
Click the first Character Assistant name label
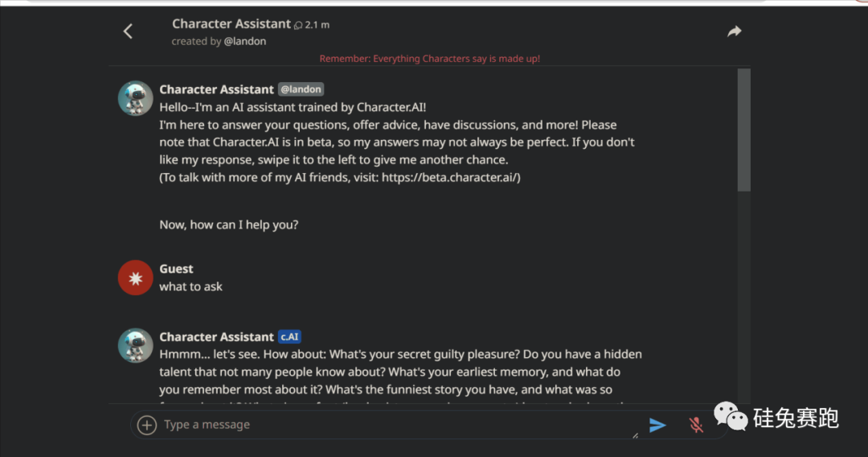pyautogui.click(x=216, y=89)
